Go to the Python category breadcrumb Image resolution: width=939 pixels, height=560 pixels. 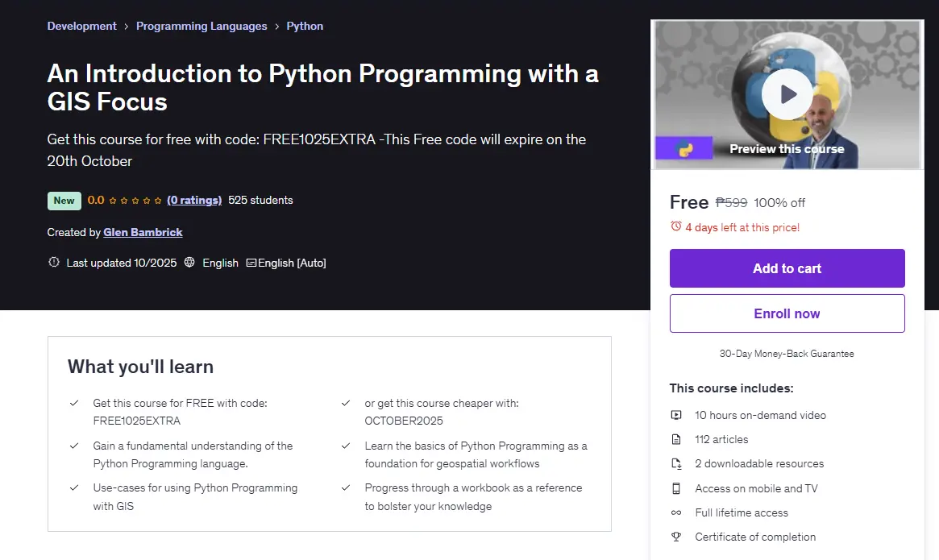pos(305,26)
